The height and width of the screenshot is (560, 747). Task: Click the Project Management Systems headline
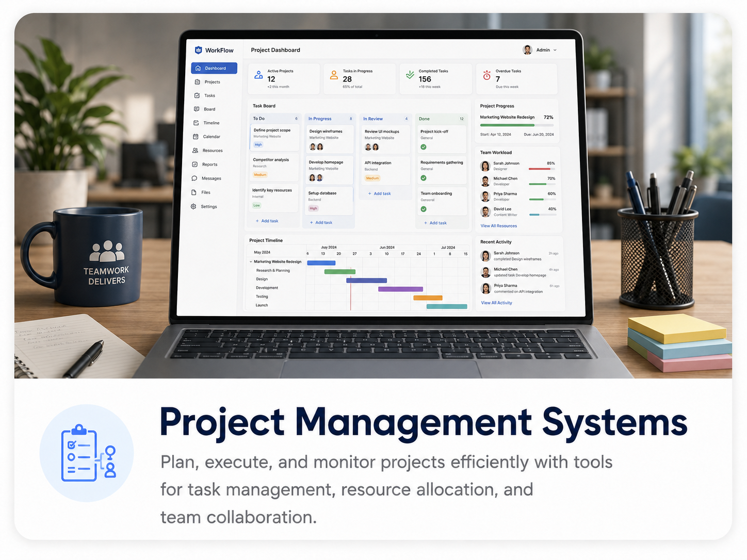tap(424, 422)
